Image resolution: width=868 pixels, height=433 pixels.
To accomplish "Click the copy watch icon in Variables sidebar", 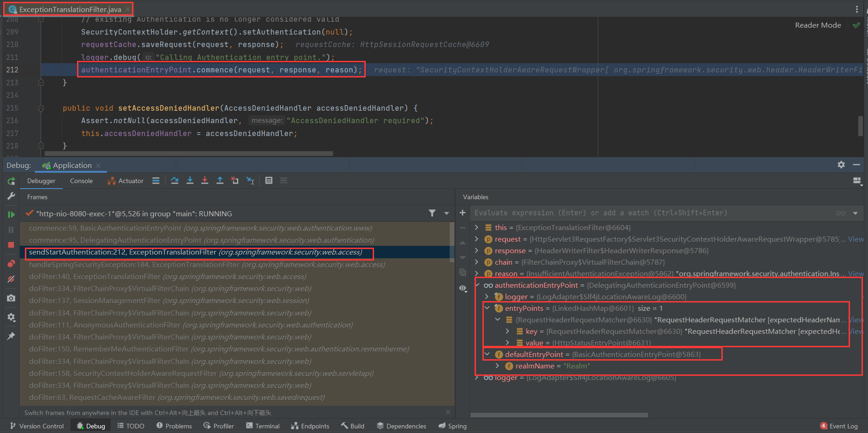I will tap(463, 273).
